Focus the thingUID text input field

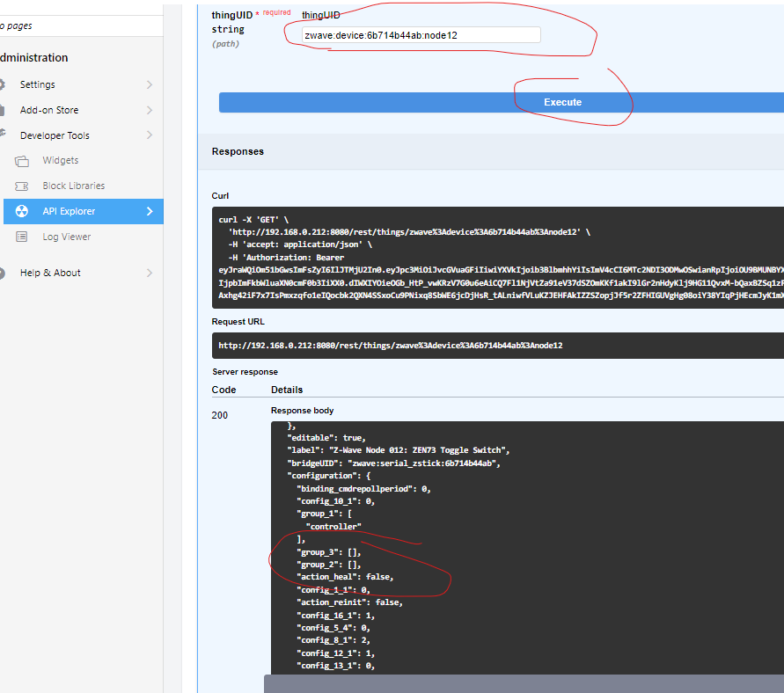click(x=420, y=35)
